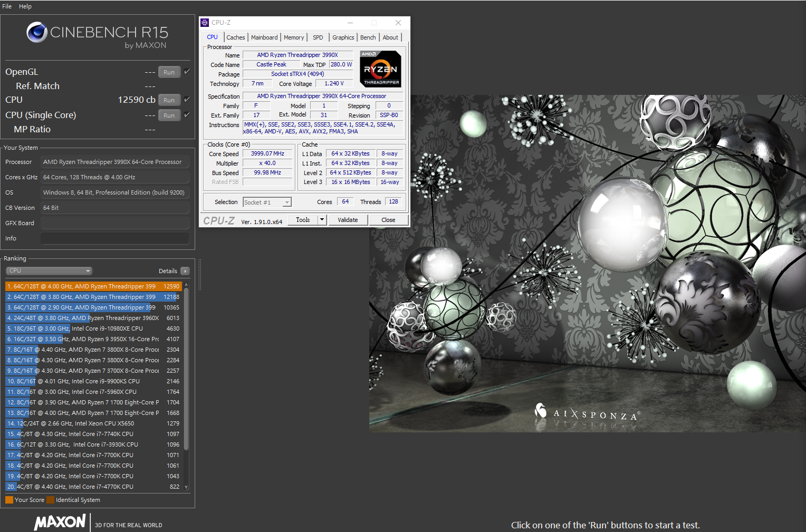
Task: Select ranking row 2 with score 12188
Action: click(x=93, y=297)
